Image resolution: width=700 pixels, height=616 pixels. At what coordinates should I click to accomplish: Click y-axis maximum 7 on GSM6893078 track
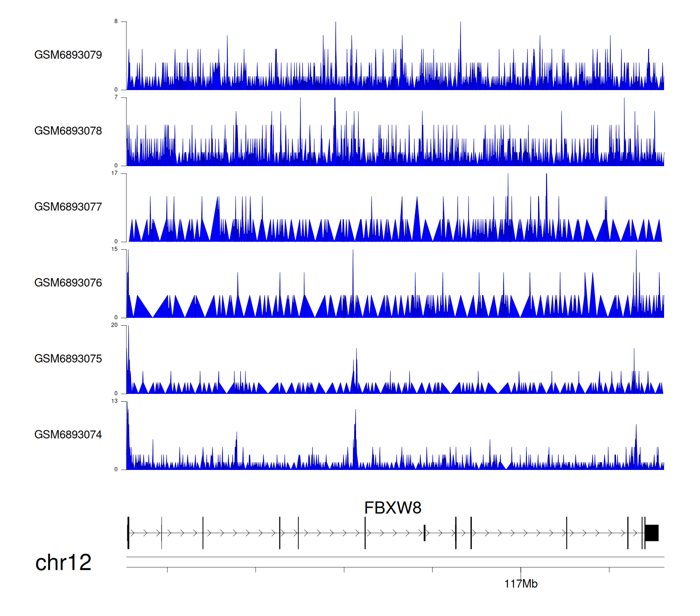coord(116,98)
